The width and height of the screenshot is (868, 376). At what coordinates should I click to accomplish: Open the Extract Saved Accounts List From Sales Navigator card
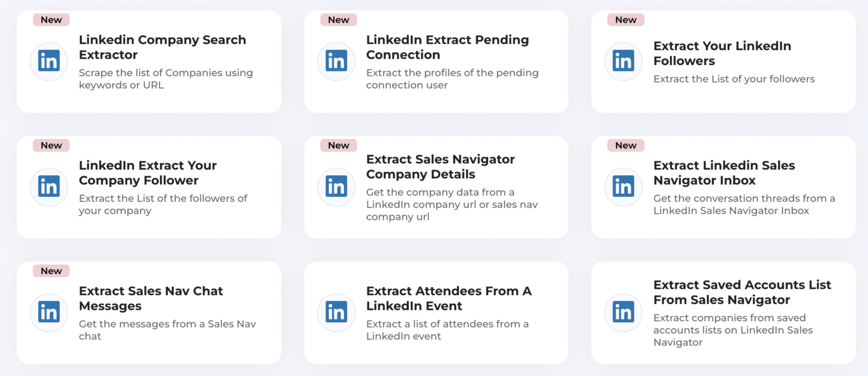coord(723,312)
